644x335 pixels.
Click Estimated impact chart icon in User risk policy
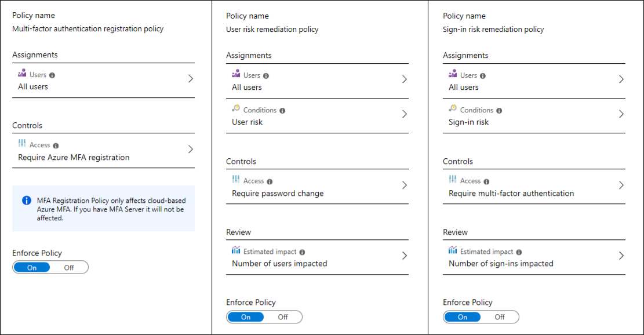(236, 250)
